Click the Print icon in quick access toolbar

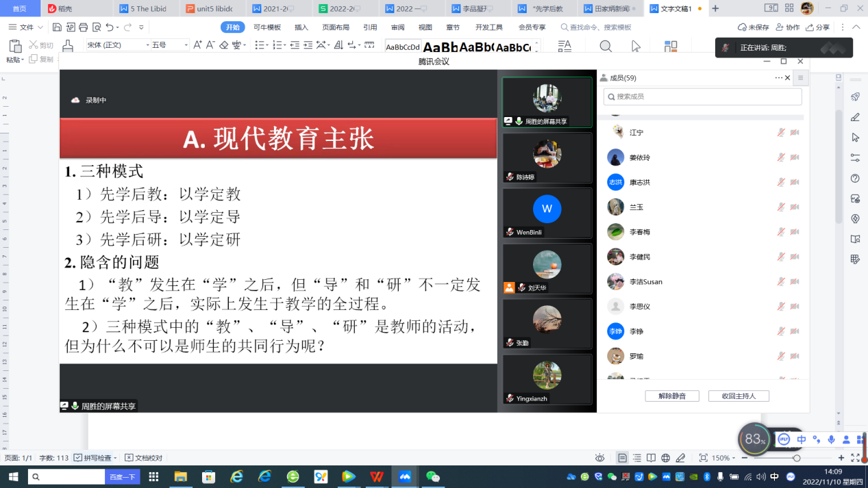83,27
